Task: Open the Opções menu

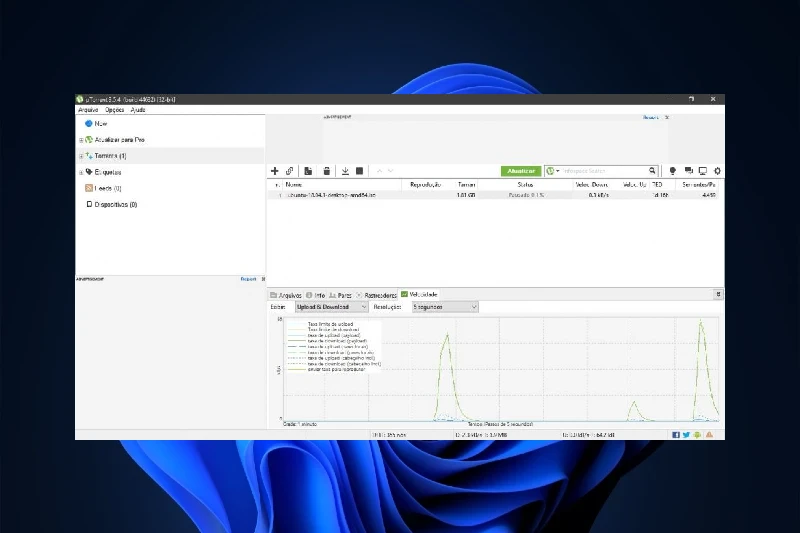Action: [x=114, y=109]
